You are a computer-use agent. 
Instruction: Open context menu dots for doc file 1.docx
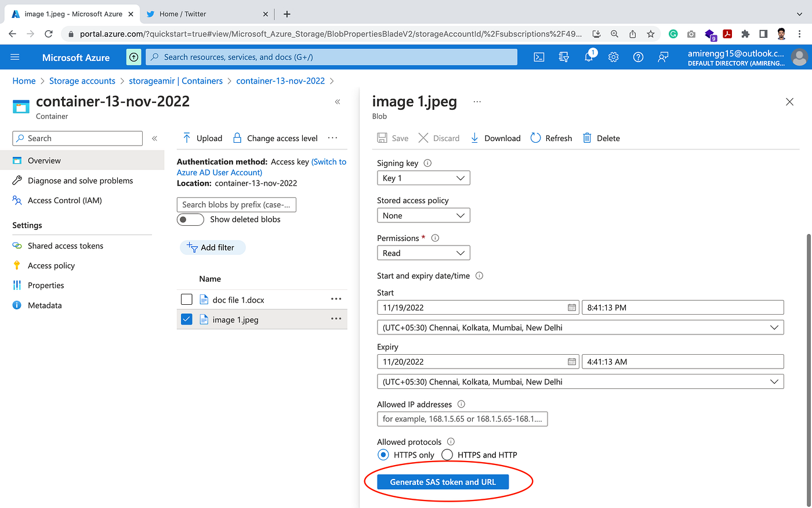(336, 299)
